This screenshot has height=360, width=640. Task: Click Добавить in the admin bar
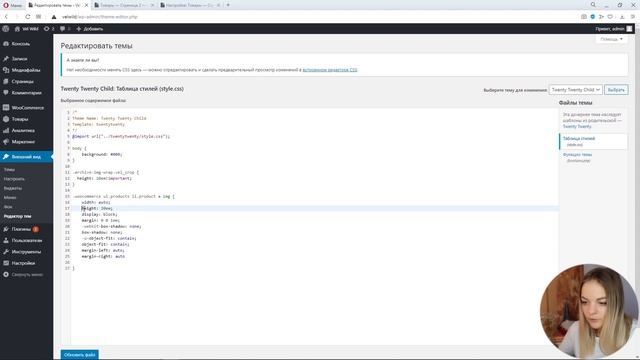pos(90,29)
